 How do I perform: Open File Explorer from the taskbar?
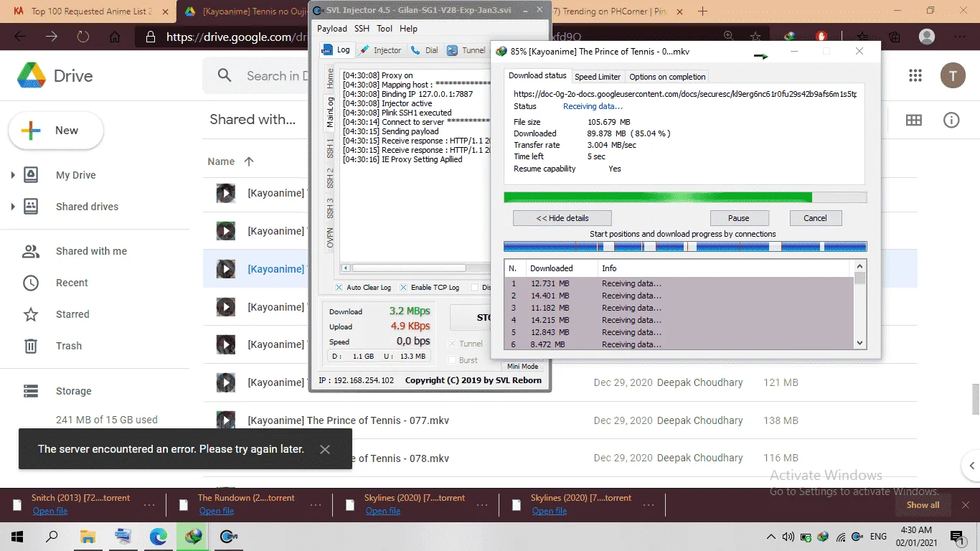tap(88, 537)
